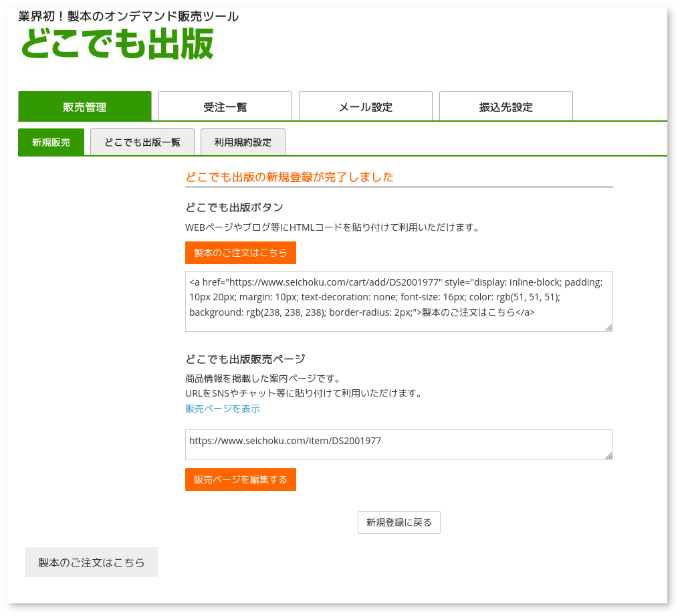680x616 pixels.
Task: Open the メール設定 tab
Action: coord(365,106)
